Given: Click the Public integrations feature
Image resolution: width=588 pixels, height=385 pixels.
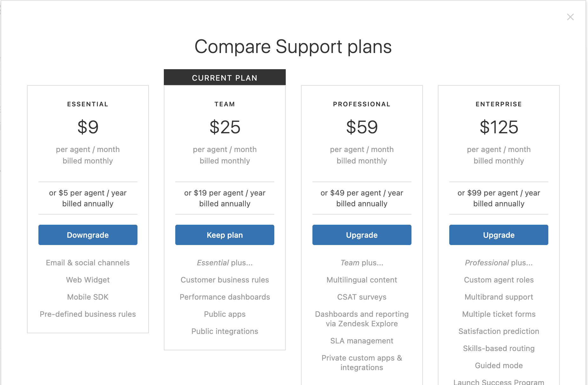Looking at the screenshot, I should tap(224, 331).
